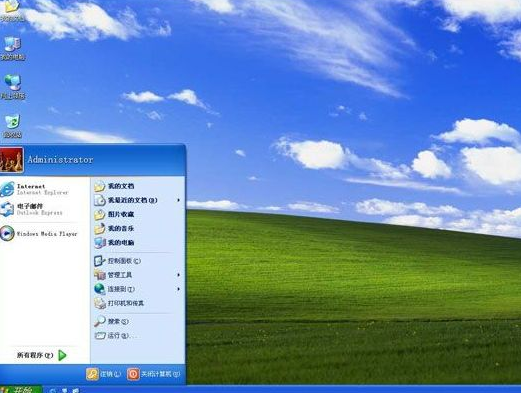Click the Administrator user picture

click(12, 160)
